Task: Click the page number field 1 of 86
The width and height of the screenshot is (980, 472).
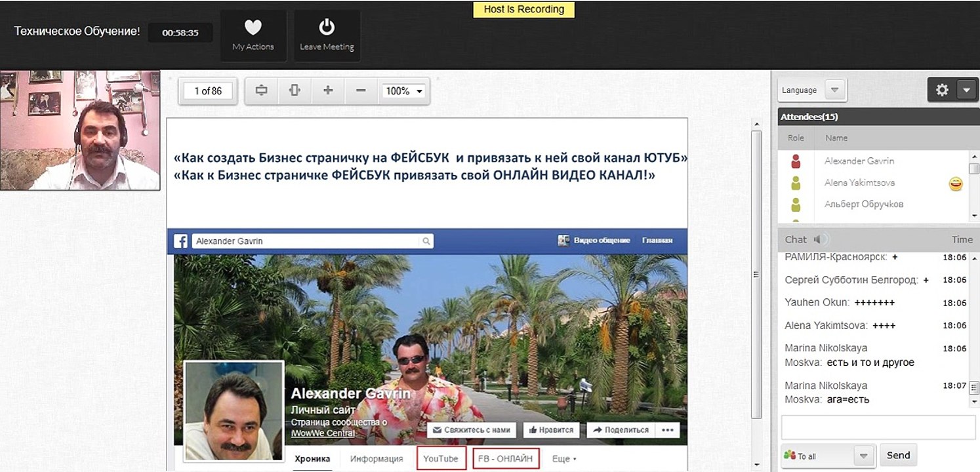Action: pos(208,91)
